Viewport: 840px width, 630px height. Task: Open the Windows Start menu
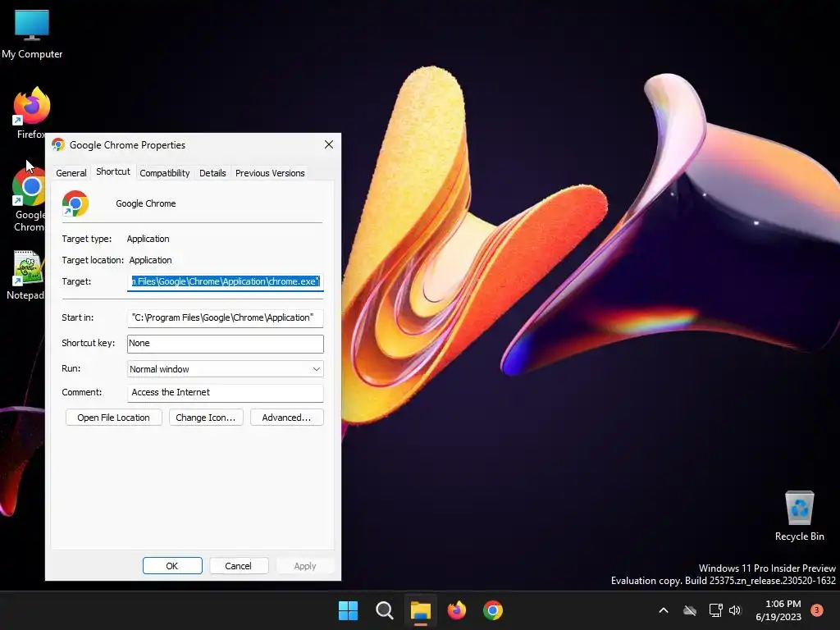pyautogui.click(x=348, y=610)
